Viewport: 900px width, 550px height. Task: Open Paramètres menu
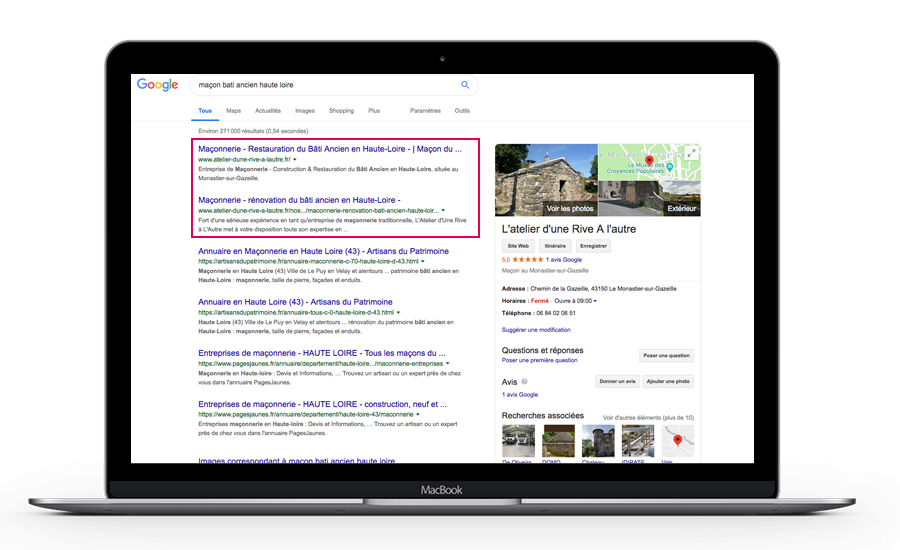click(x=425, y=111)
